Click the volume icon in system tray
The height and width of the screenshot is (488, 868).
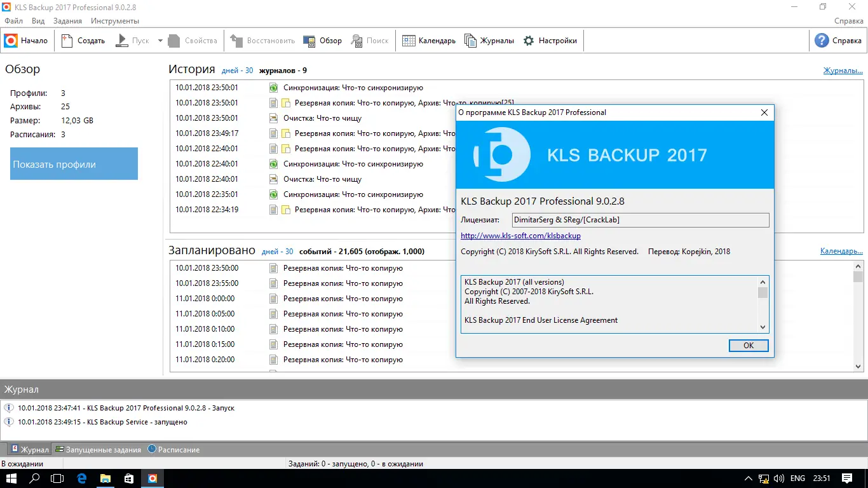(x=778, y=478)
